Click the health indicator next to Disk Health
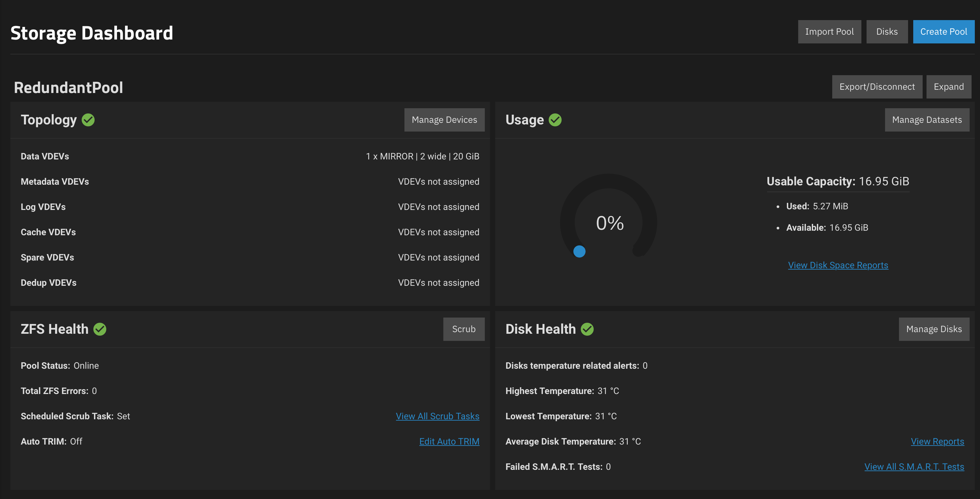Image resolution: width=980 pixels, height=499 pixels. (588, 329)
